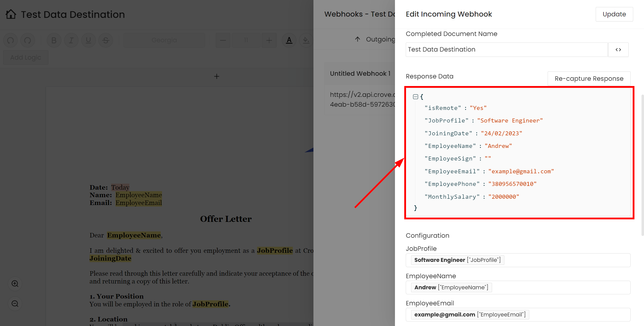Click the Today date variable in the document
The height and width of the screenshot is (326, 644).
pyautogui.click(x=120, y=187)
